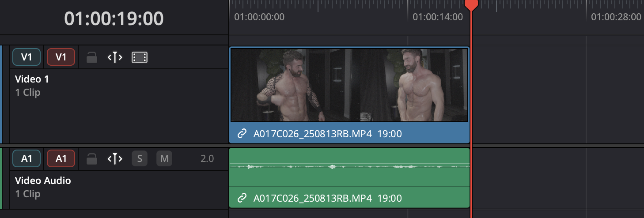Click the V1 source patch button
Viewport: 644px width, 218px height.
tap(27, 57)
